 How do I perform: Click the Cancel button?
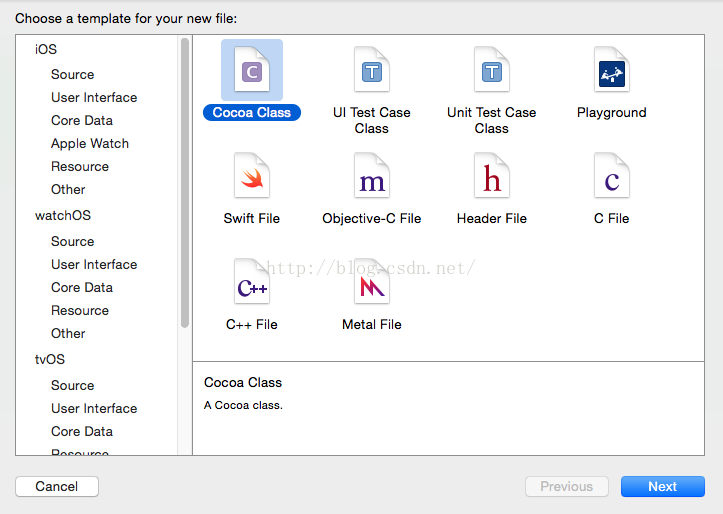point(57,486)
